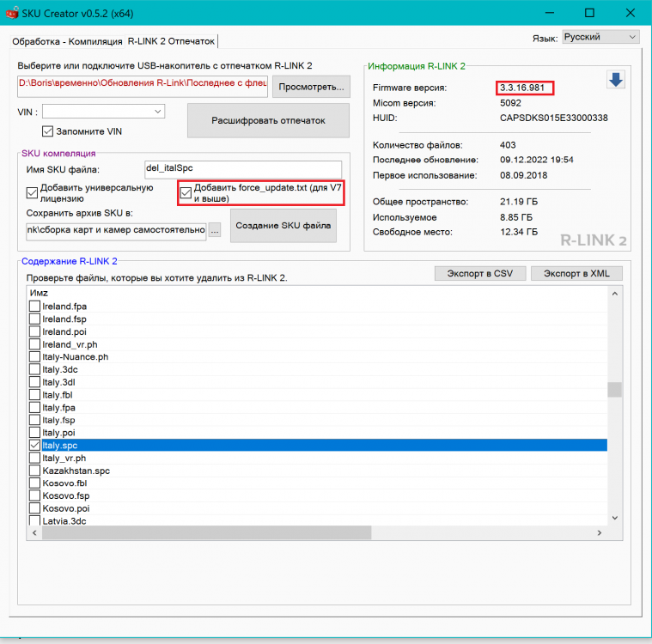
Task: Check the Italy.poi checkbox
Action: pyautogui.click(x=34, y=433)
